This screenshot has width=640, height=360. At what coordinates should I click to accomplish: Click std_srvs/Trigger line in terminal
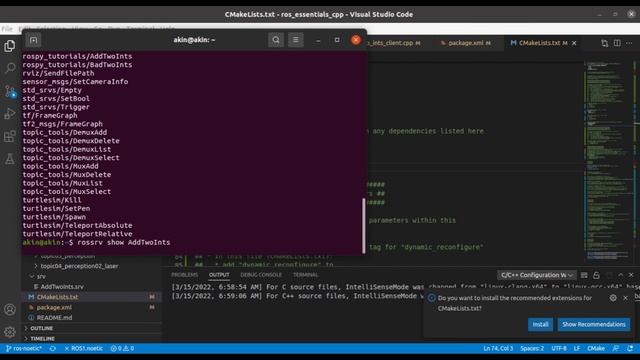56,107
